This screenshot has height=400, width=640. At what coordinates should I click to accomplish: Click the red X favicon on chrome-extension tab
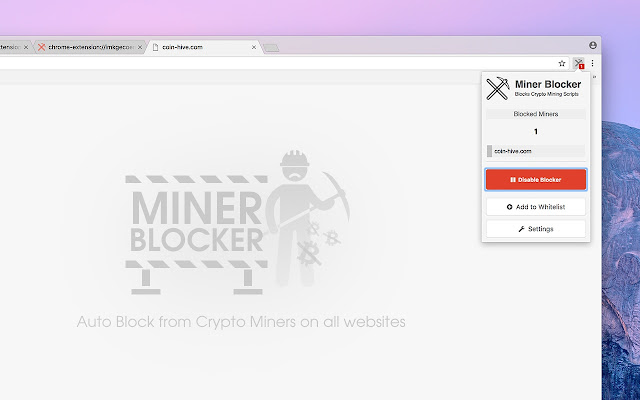click(41, 47)
